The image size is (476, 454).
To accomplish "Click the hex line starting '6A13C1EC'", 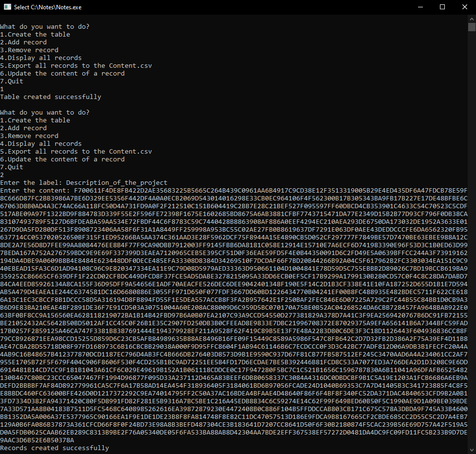I will (234, 299).
